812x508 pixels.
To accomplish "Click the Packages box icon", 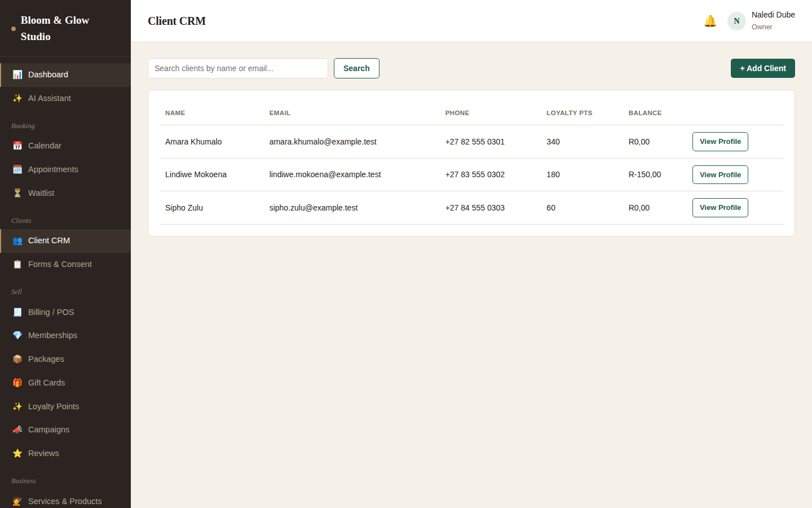I will [17, 359].
